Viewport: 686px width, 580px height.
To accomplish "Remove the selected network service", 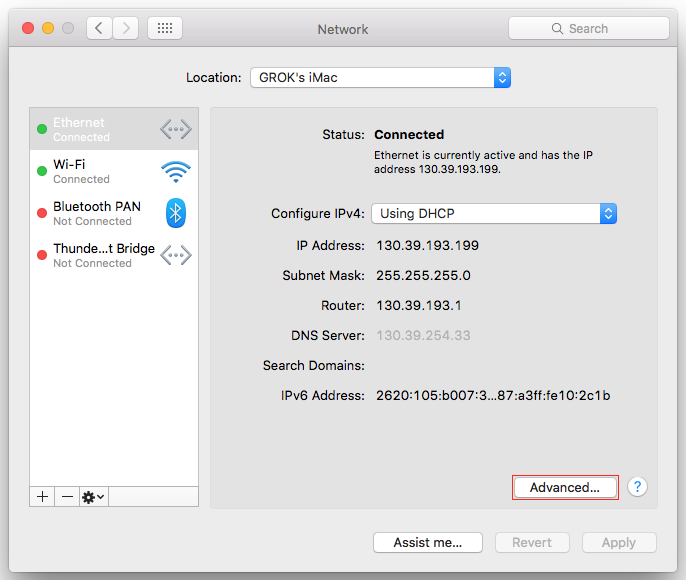I will point(67,496).
